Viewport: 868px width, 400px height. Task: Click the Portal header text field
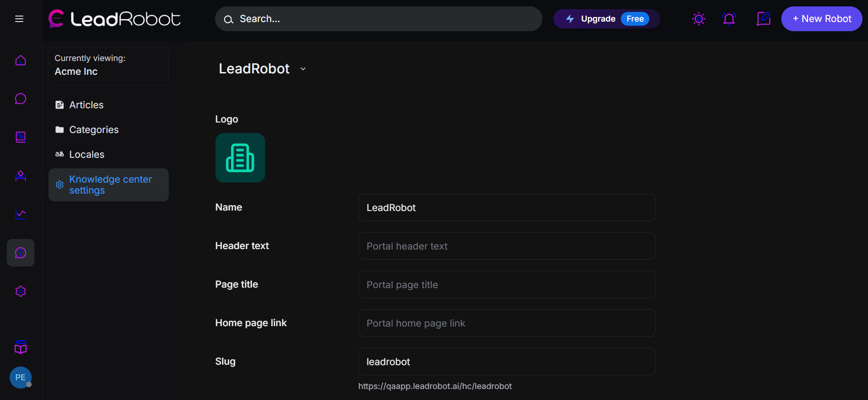[507, 246]
